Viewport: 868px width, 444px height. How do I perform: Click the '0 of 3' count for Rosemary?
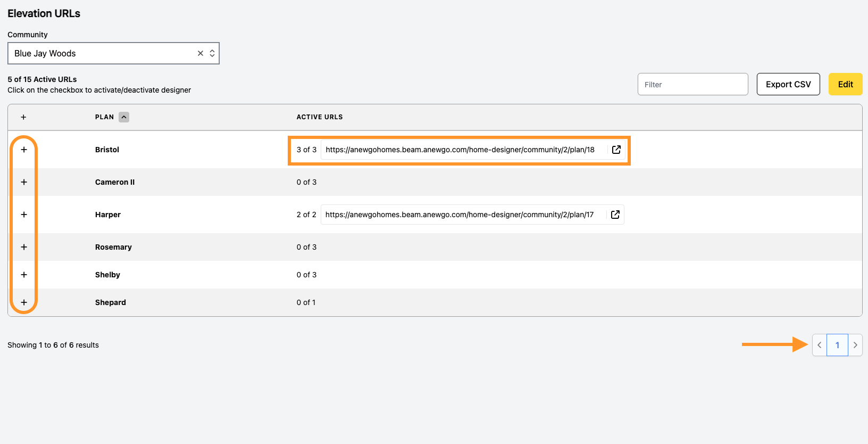[x=306, y=247]
